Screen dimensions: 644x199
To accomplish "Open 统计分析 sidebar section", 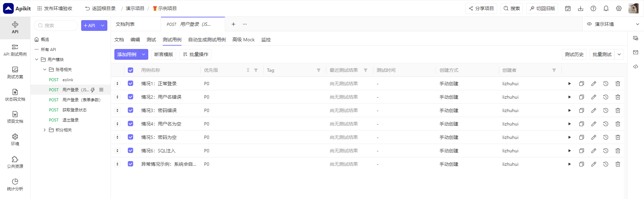I will click(x=15, y=185).
